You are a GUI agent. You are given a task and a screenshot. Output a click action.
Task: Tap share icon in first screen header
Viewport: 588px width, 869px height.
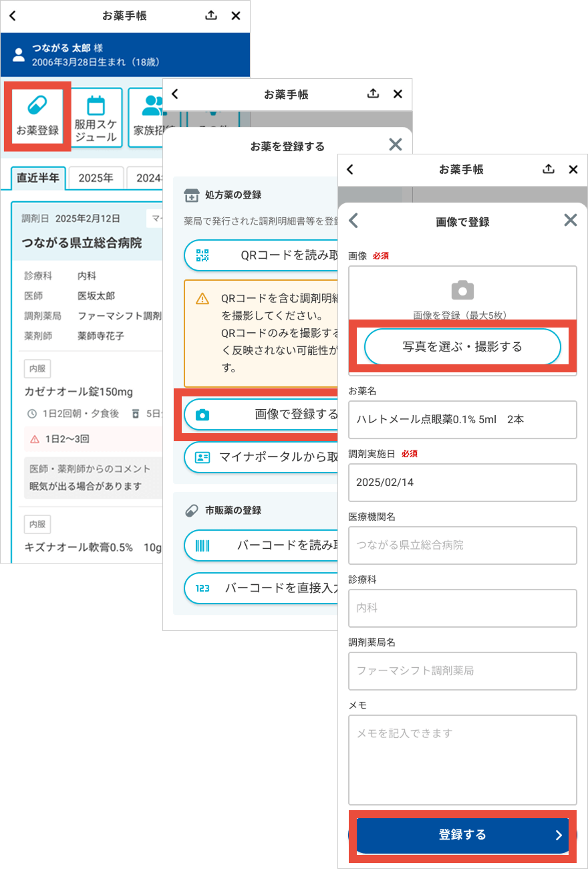pyautogui.click(x=211, y=16)
